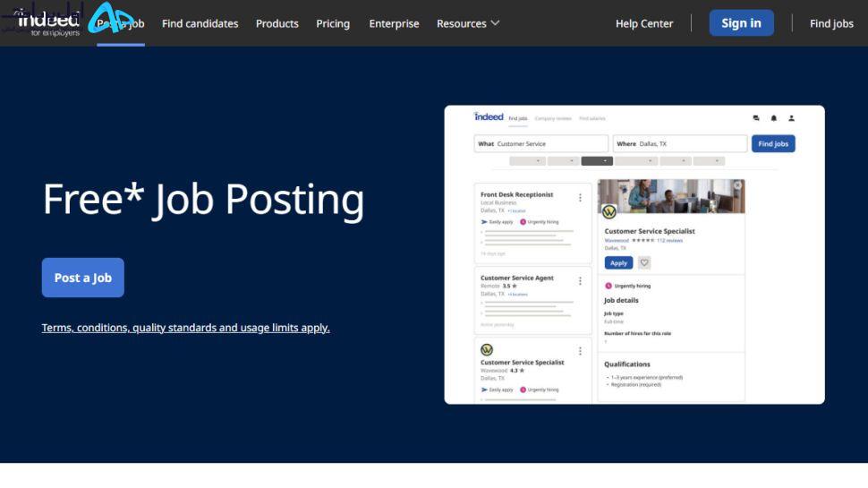This screenshot has width=868, height=488.
Task: Expand the Resources dropdown menu
Action: coord(468,23)
